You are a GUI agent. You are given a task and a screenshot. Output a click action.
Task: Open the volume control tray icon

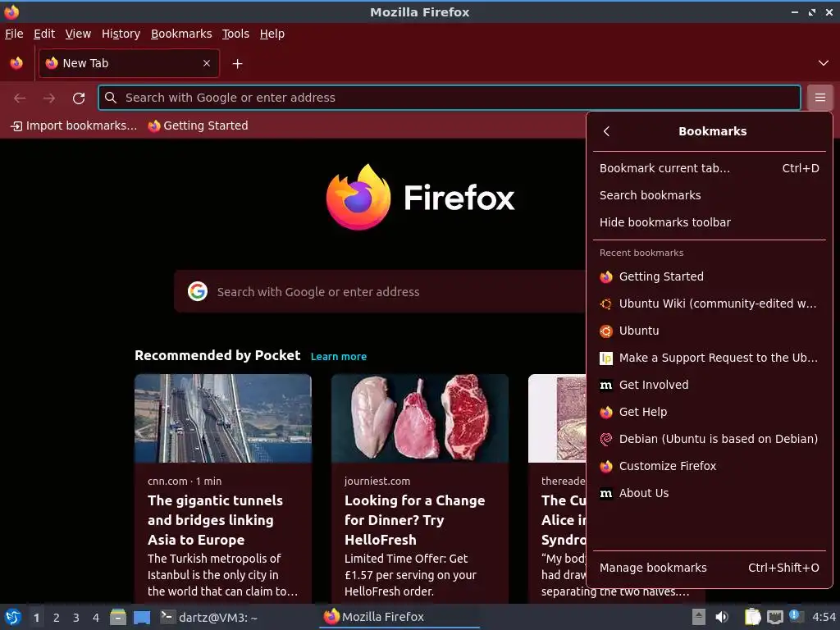click(x=722, y=617)
